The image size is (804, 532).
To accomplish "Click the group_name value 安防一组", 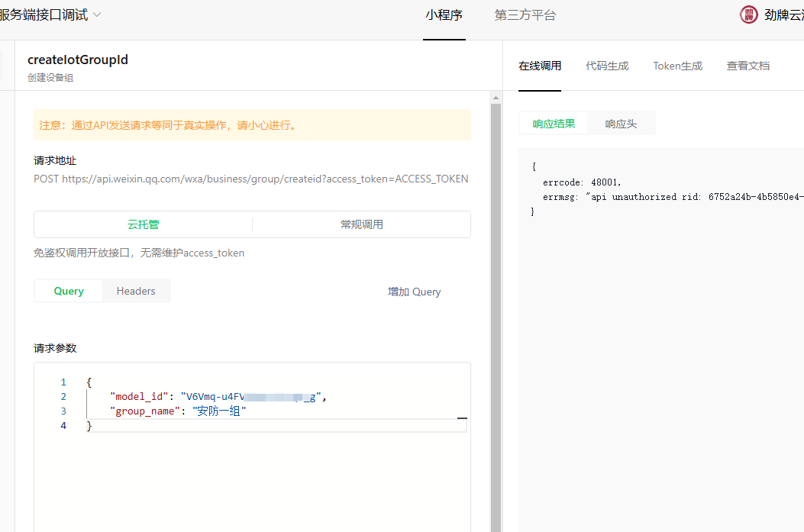I will [x=219, y=411].
